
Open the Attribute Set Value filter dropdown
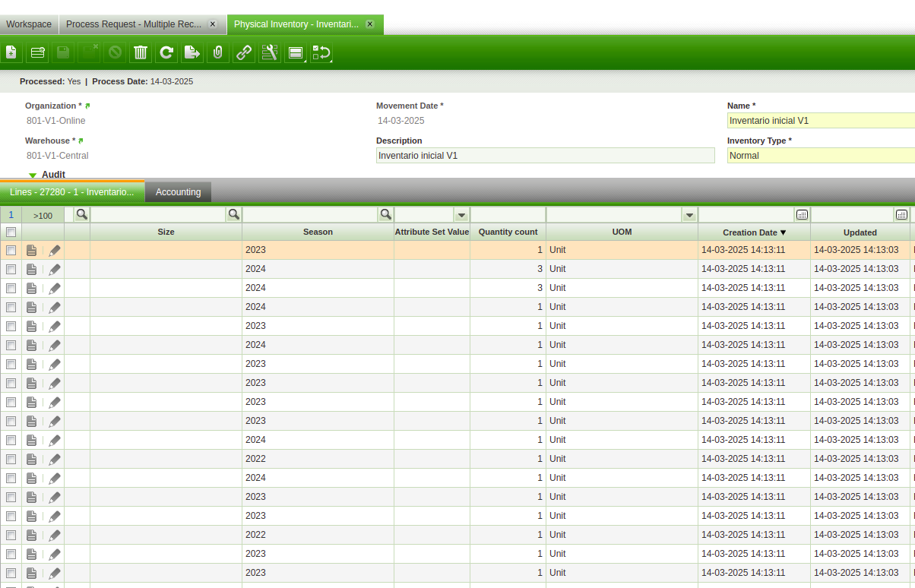(461, 215)
